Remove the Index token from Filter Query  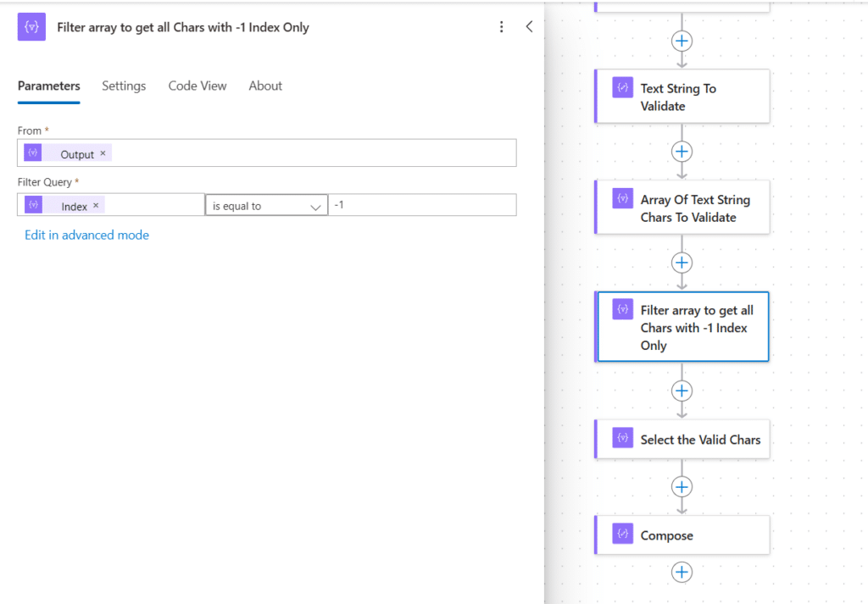click(96, 206)
